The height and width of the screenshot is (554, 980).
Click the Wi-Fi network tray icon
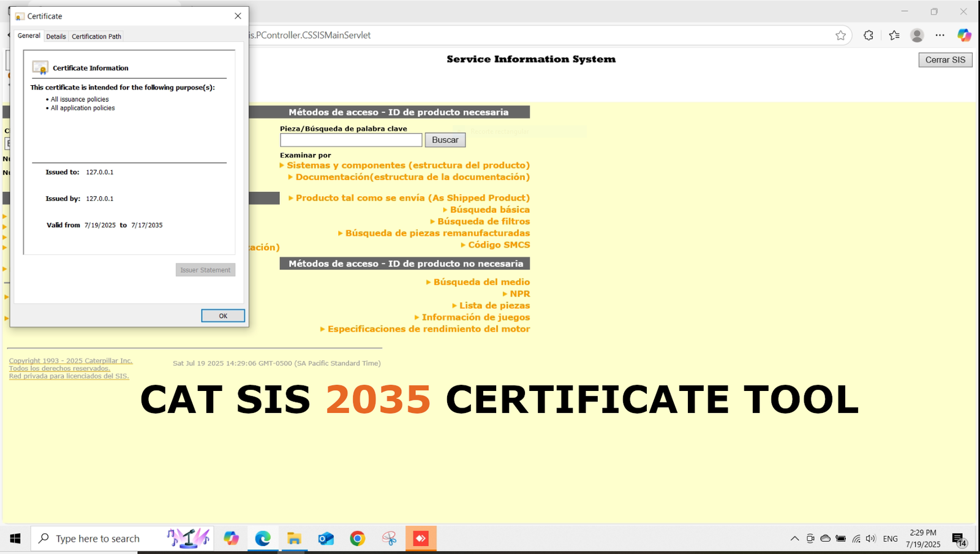pyautogui.click(x=856, y=538)
